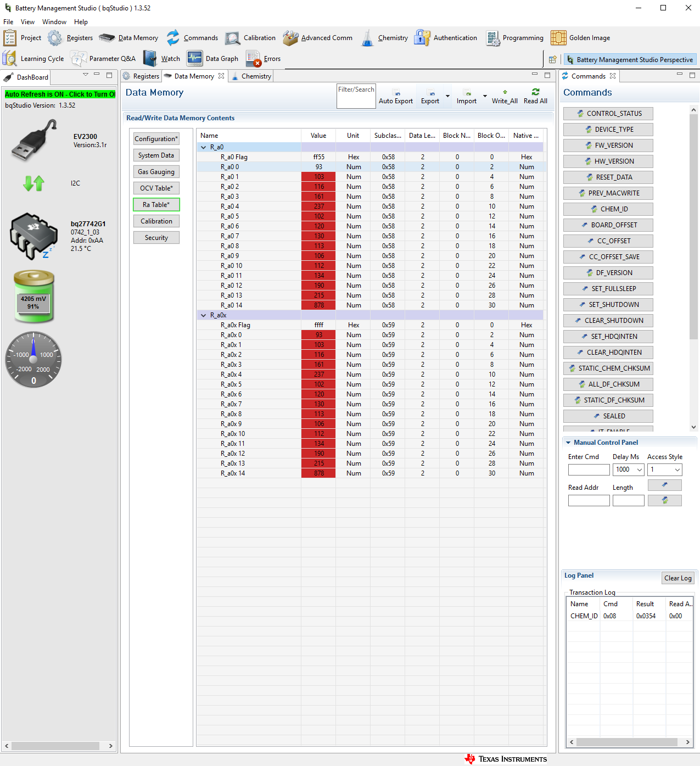Switch to the Registers editor tab
This screenshot has width=700, height=766.
pyautogui.click(x=141, y=76)
